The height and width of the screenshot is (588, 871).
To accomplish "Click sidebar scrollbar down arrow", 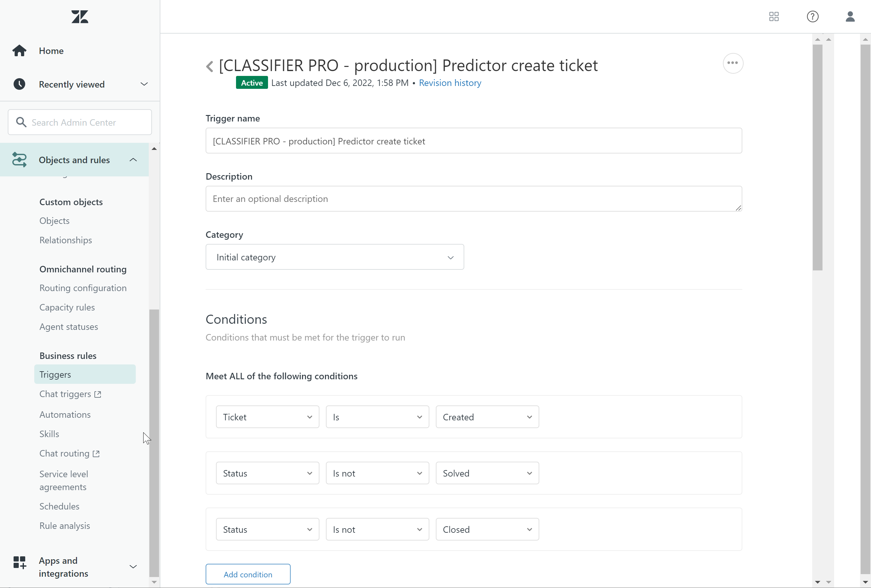I will tap(154, 582).
